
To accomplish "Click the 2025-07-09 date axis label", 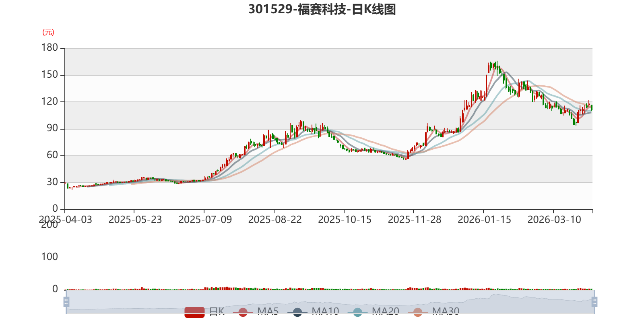I will (x=205, y=220).
